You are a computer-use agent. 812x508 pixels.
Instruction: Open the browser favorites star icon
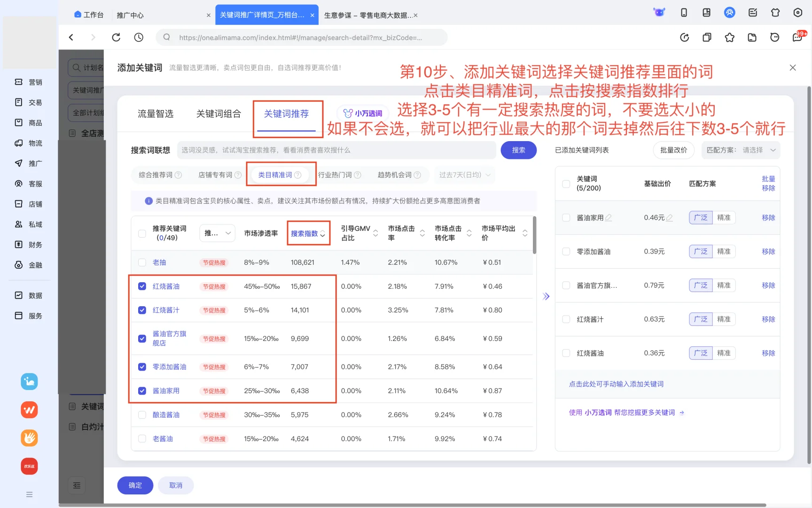coord(730,37)
